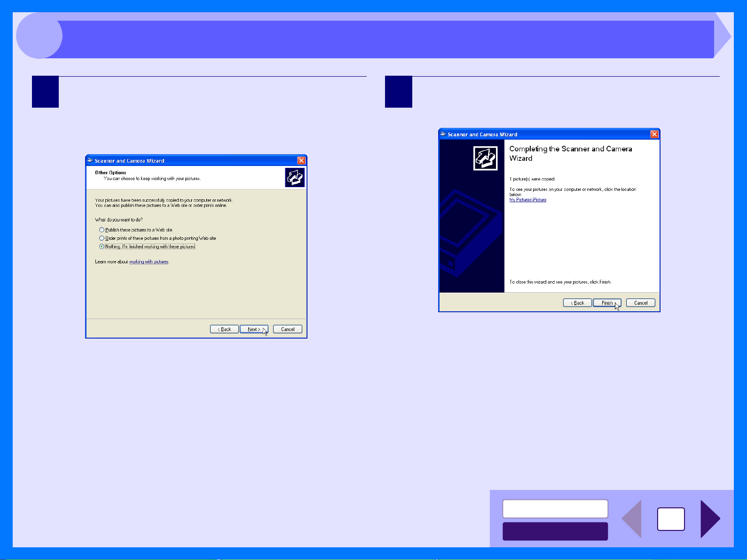Choose 'Order prints' from photo printing Web site
Screen dimensions: 747x560
click(x=157, y=238)
